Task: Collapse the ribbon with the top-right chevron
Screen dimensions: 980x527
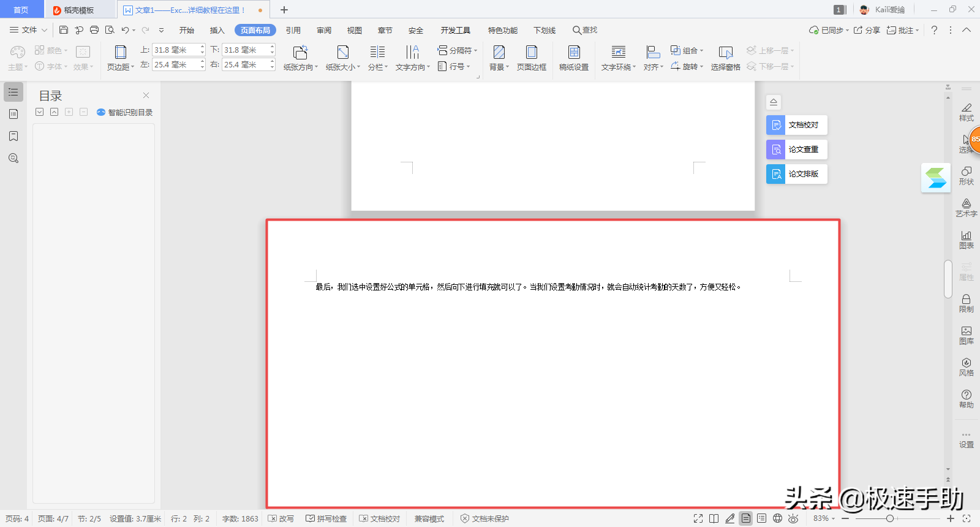Action: [967, 30]
